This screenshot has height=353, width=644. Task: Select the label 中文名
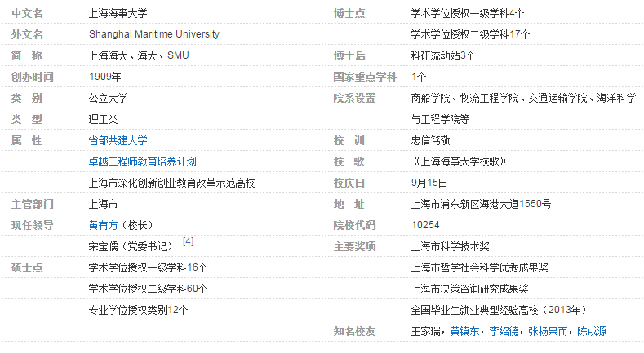coord(27,14)
